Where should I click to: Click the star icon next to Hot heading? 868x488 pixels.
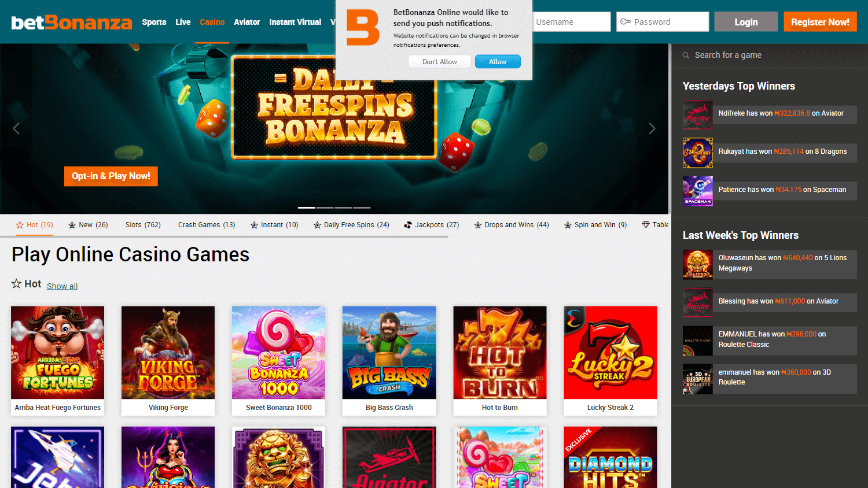coord(16,283)
